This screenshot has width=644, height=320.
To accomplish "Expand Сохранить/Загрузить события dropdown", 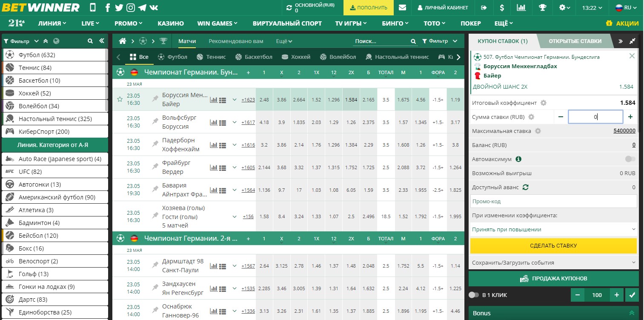I will pyautogui.click(x=553, y=262).
